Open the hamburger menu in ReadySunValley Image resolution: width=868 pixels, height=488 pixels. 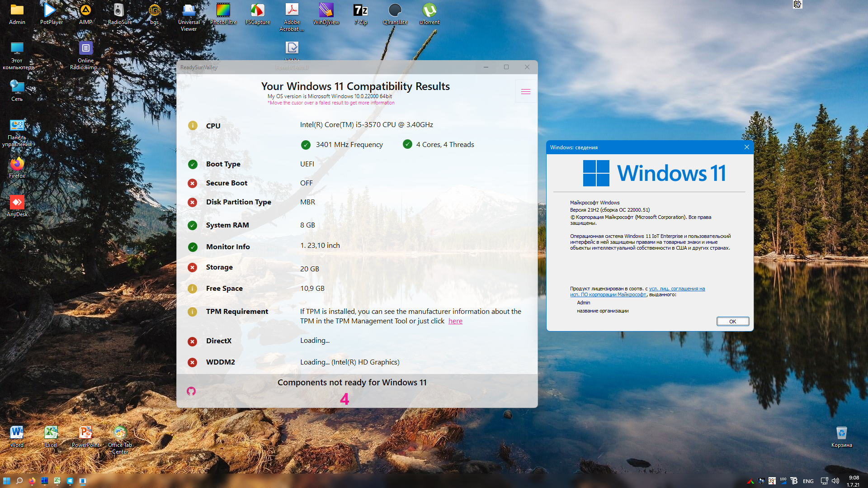[526, 92]
